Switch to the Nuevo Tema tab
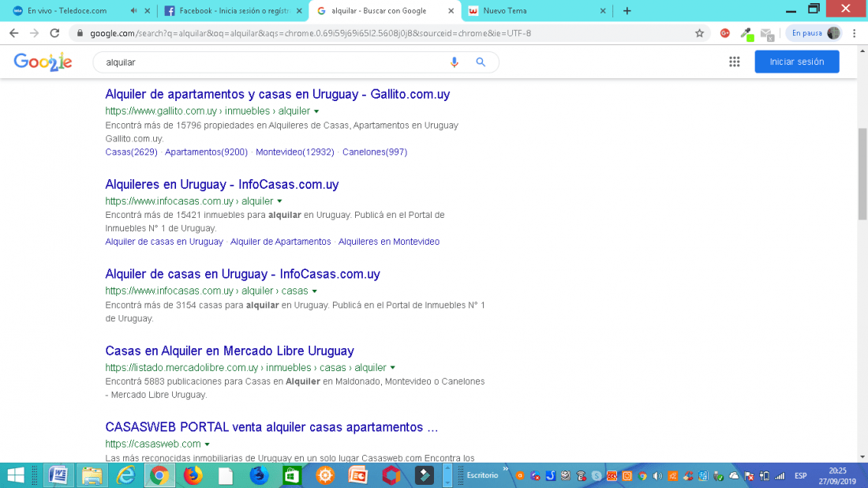The height and width of the screenshot is (488, 868). point(505,10)
